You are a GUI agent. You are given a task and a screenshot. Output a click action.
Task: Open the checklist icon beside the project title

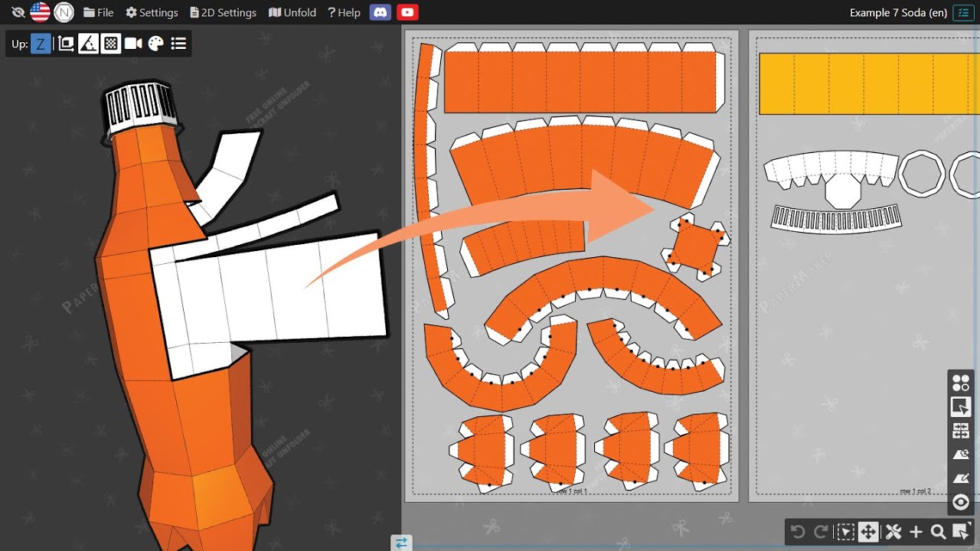[x=963, y=12]
